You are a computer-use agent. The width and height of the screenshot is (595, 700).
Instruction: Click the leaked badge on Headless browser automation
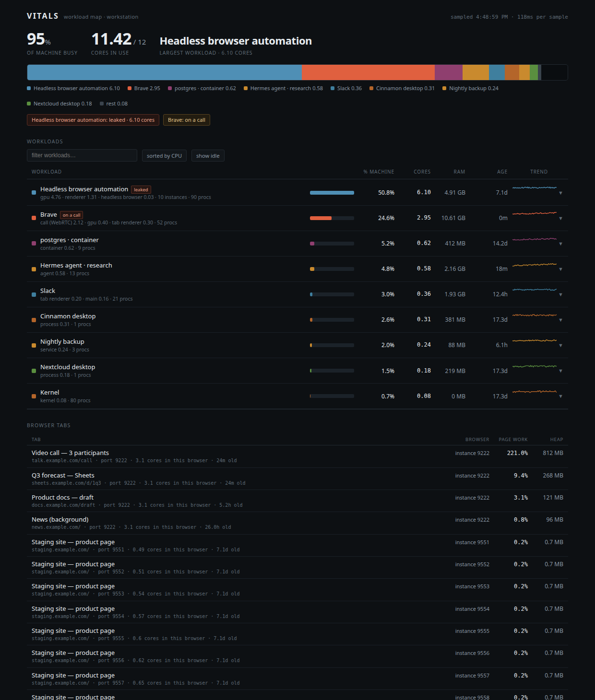(x=141, y=190)
